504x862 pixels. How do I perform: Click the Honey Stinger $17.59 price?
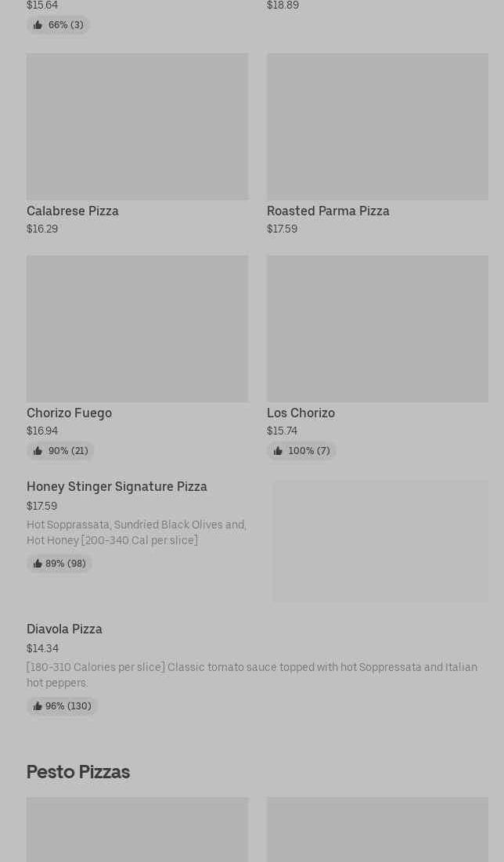pyautogui.click(x=41, y=506)
